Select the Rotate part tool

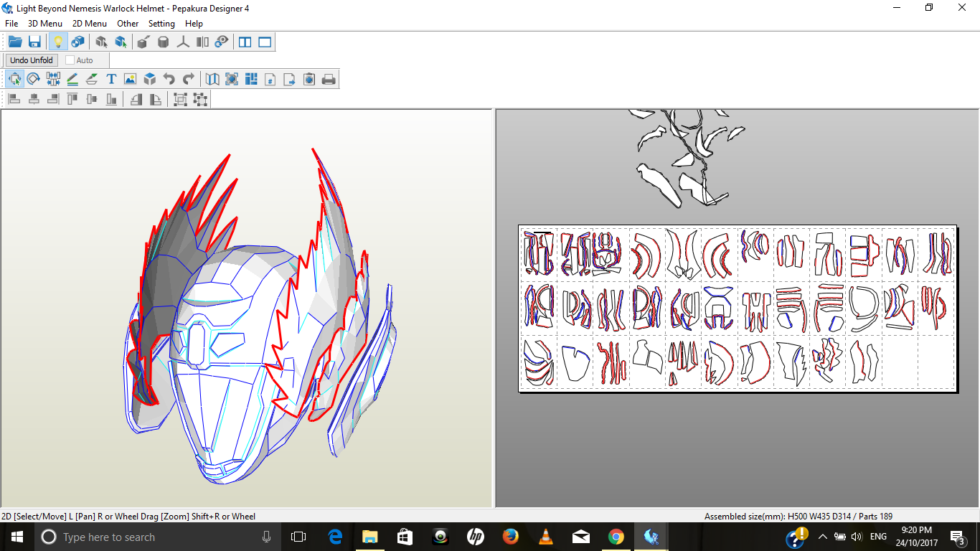coord(33,79)
